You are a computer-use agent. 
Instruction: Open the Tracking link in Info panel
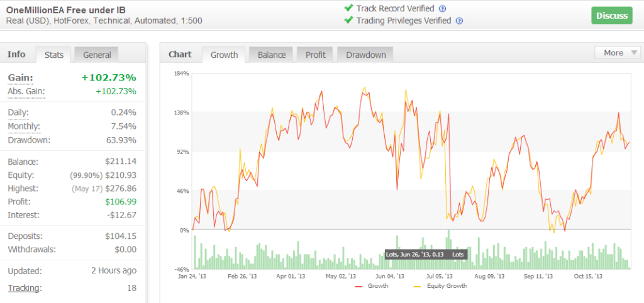pos(24,288)
